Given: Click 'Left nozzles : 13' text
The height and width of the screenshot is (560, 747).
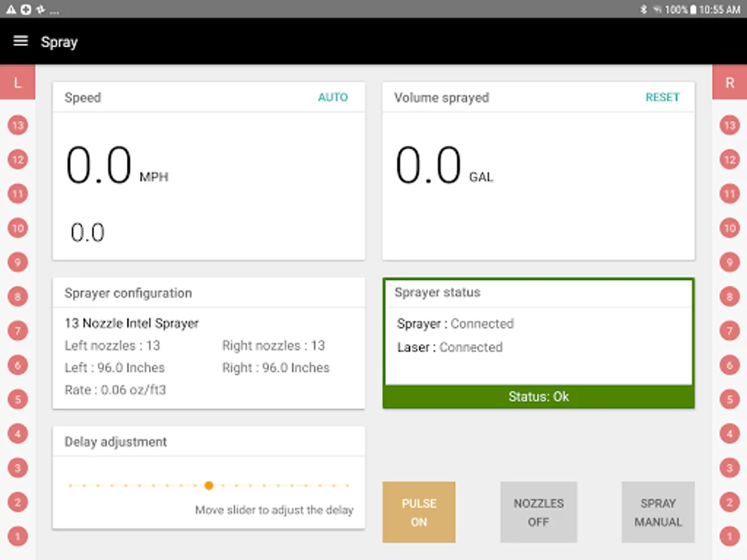Looking at the screenshot, I should coord(112,345).
